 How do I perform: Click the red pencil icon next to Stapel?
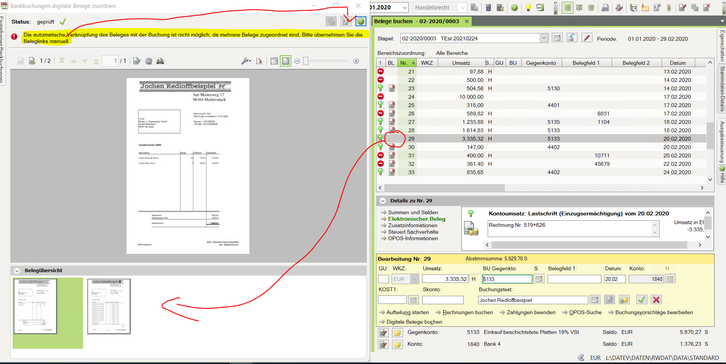pos(587,38)
